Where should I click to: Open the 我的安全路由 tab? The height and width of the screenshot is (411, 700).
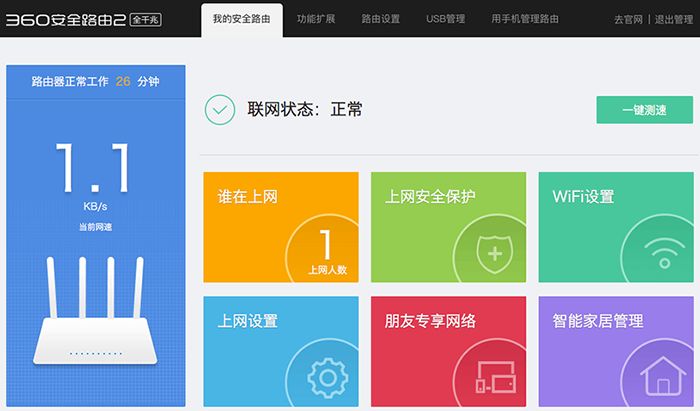tap(242, 20)
